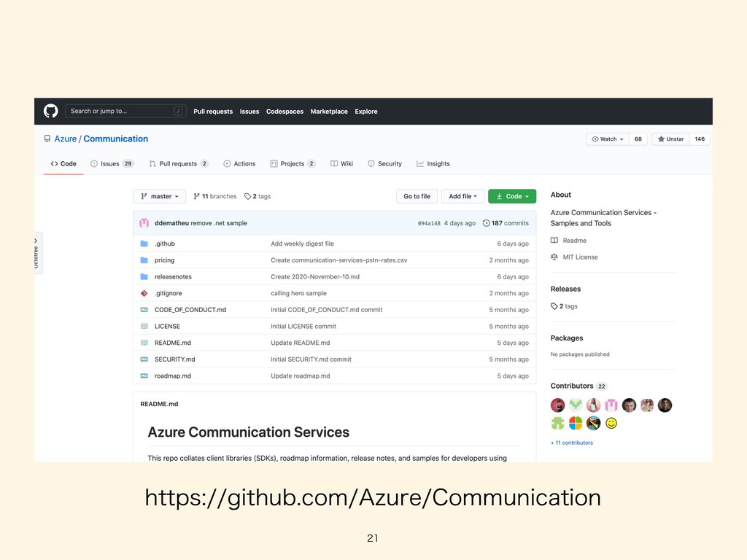The width and height of the screenshot is (747, 560).
Task: Open the Security tab
Action: click(385, 164)
